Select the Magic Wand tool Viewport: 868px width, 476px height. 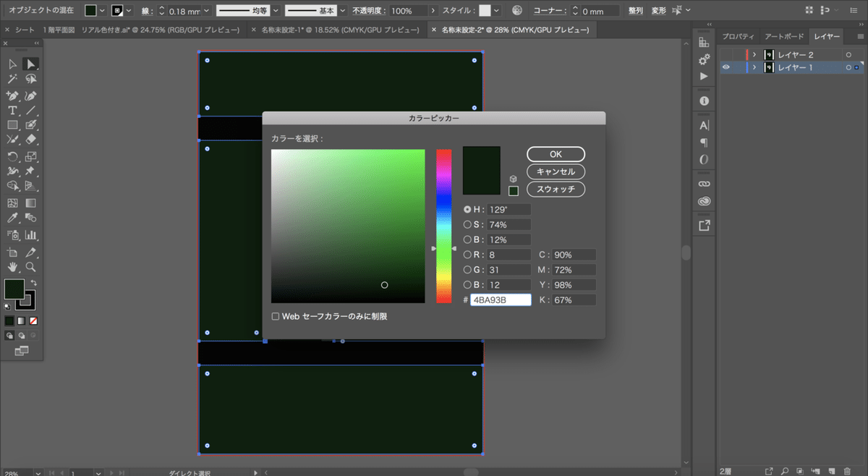[12, 80]
